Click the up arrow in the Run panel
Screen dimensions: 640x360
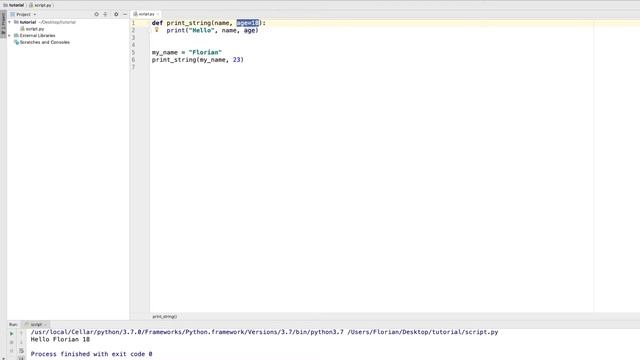pyautogui.click(x=21, y=334)
